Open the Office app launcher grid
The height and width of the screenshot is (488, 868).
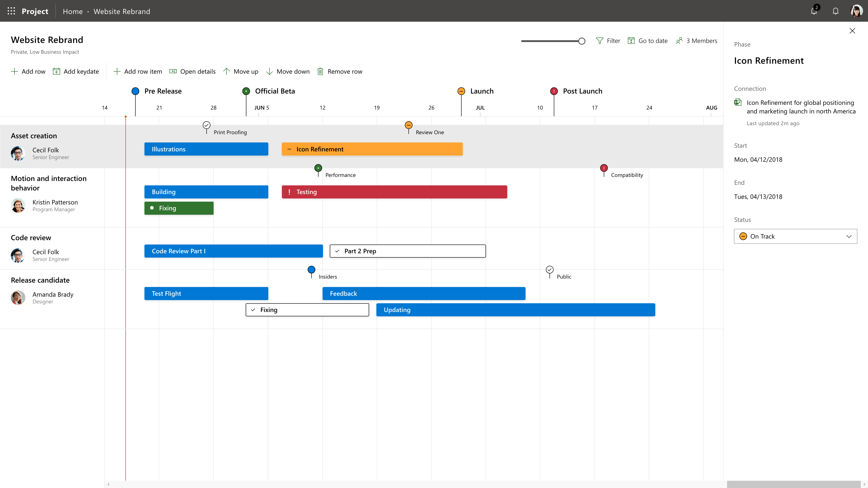(11, 11)
